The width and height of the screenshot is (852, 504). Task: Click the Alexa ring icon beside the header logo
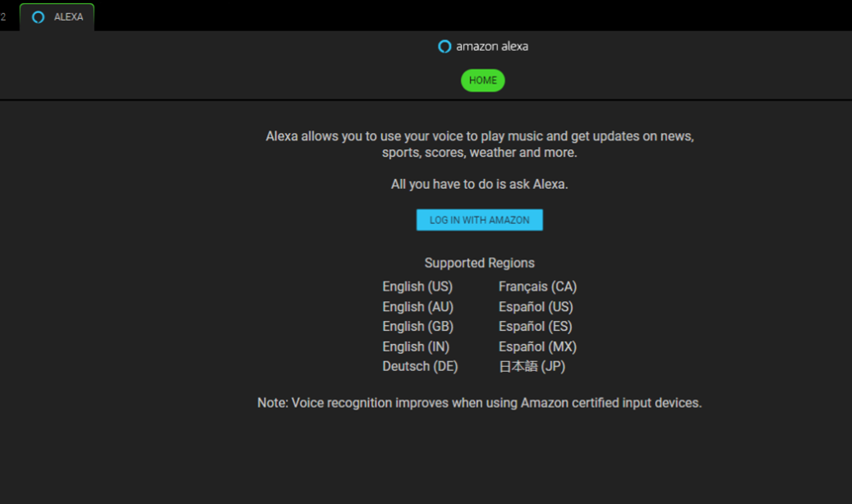pos(444,47)
